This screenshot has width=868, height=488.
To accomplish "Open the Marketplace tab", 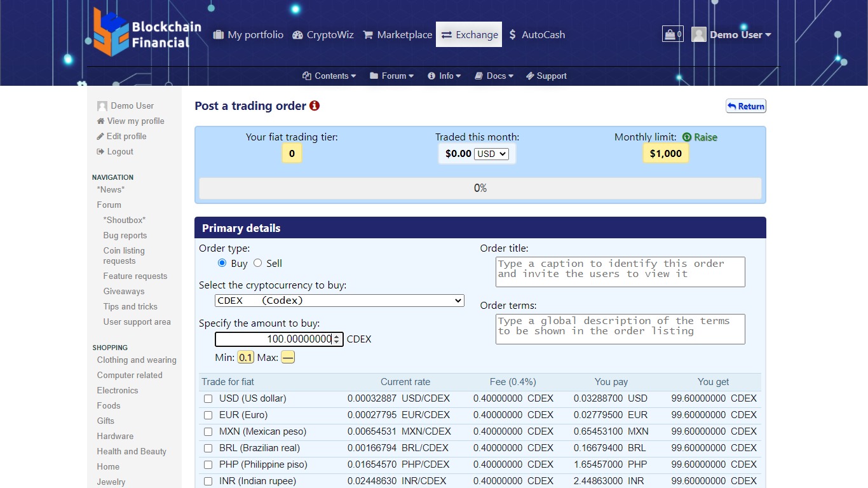I will coord(398,35).
